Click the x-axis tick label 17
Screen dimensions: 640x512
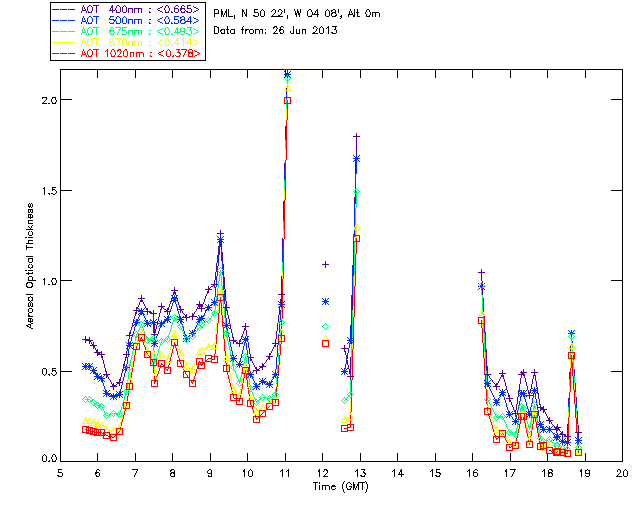510,473
